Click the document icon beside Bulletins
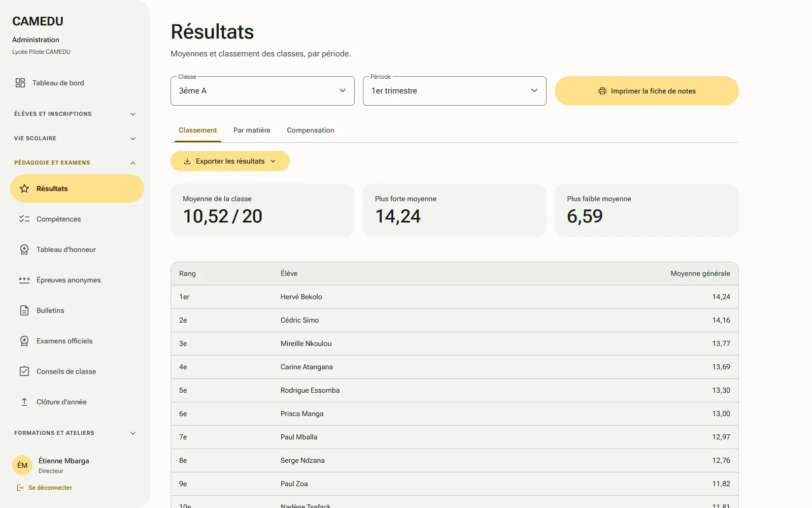The width and height of the screenshot is (812, 508). [x=24, y=310]
